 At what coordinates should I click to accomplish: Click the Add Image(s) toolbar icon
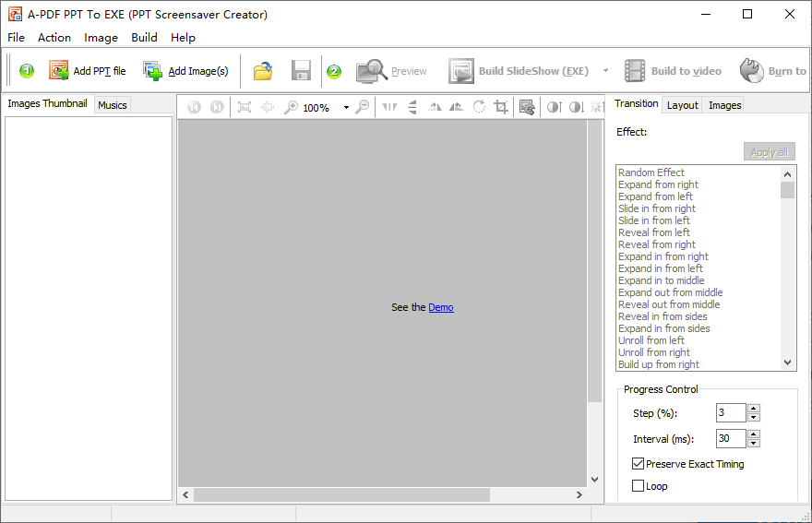tap(153, 71)
